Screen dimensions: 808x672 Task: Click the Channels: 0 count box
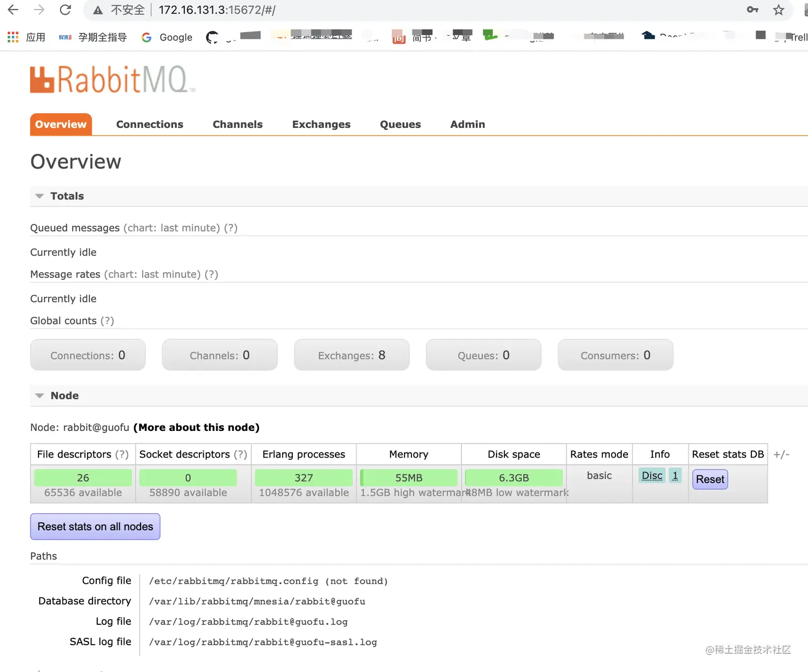click(x=220, y=355)
